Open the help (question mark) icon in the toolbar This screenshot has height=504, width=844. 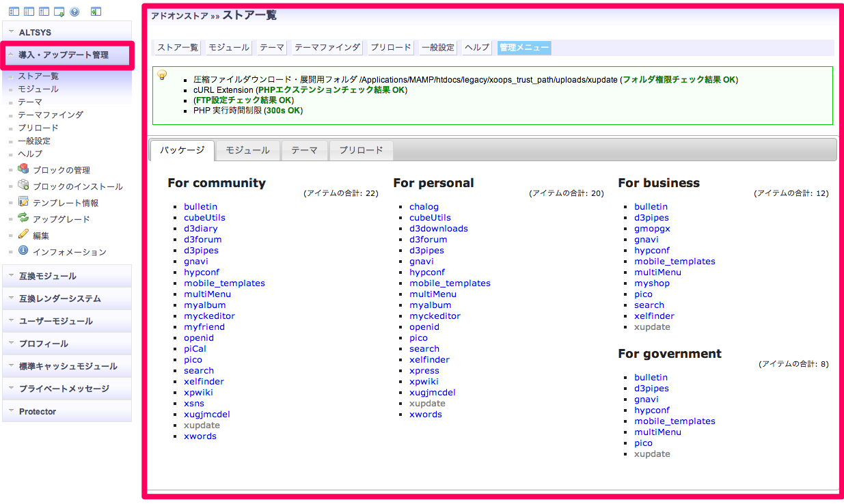[74, 12]
